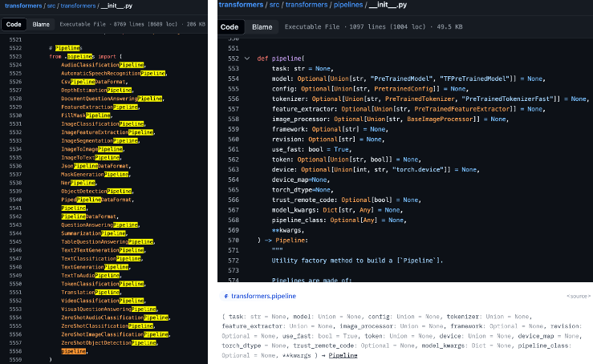Click 'Utility factory method to build a' docstring
This screenshot has height=364, width=593.
pos(332,261)
